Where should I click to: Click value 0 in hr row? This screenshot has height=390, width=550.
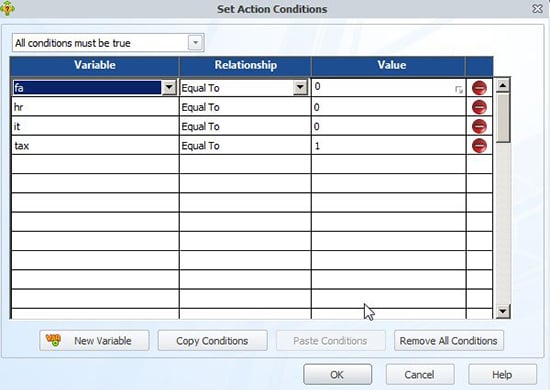click(x=388, y=107)
